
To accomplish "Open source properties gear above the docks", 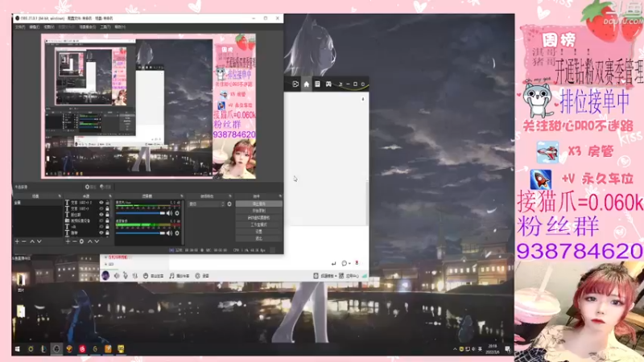I will click(x=87, y=187).
